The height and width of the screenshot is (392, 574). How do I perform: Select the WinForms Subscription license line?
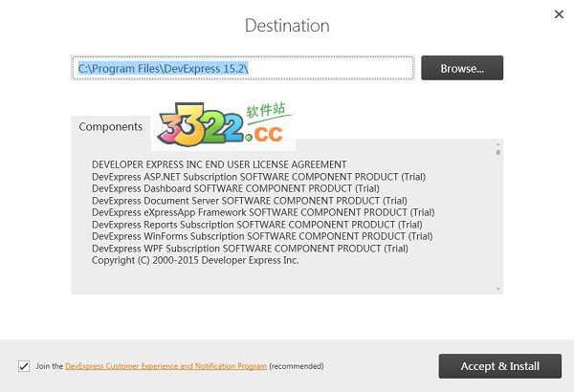261,236
